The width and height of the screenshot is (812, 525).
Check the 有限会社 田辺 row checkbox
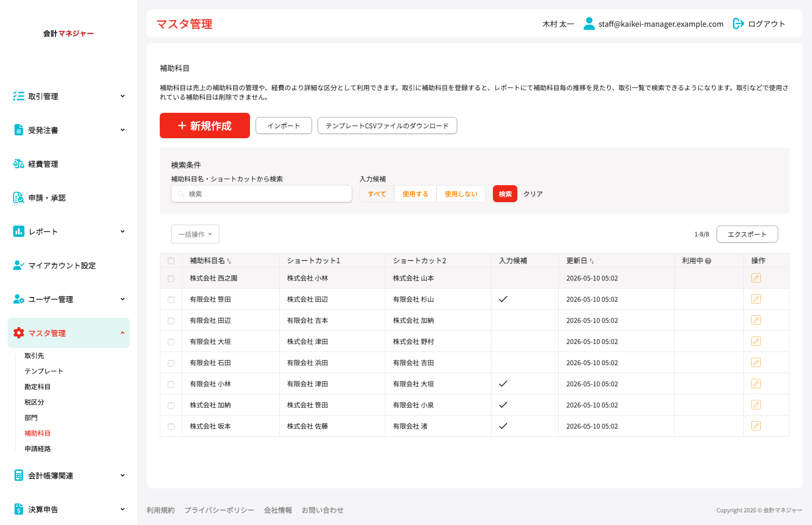[x=171, y=321]
